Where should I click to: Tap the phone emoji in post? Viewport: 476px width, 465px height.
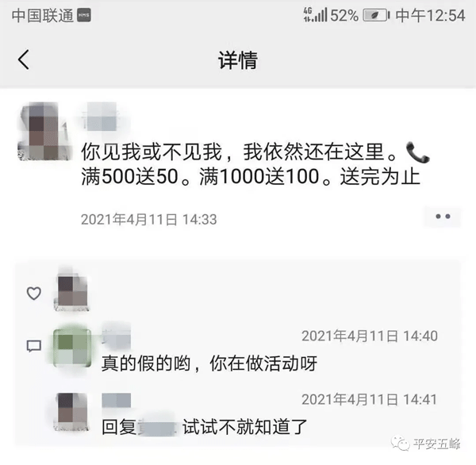tap(417, 152)
